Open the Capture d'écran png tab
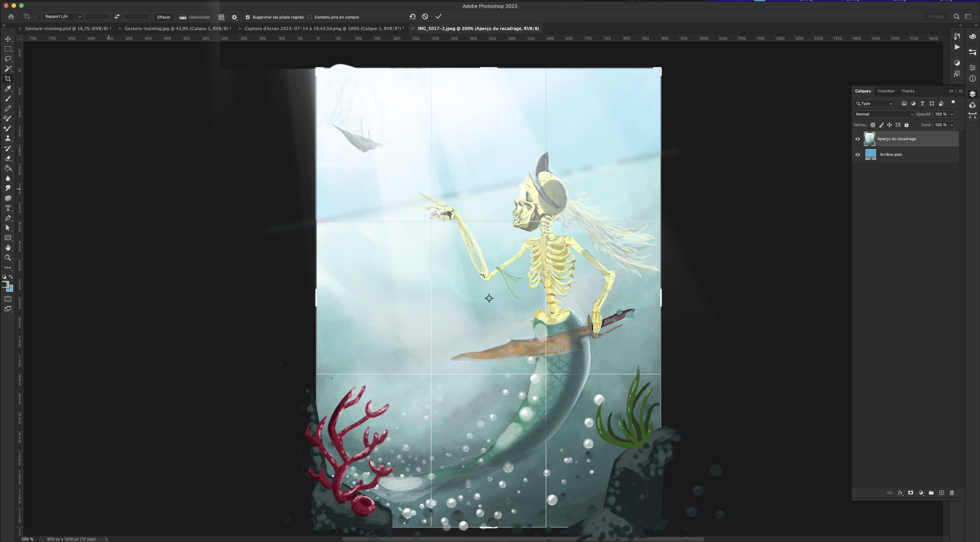Screen dimensions: 980x542 pyautogui.click(x=324, y=28)
